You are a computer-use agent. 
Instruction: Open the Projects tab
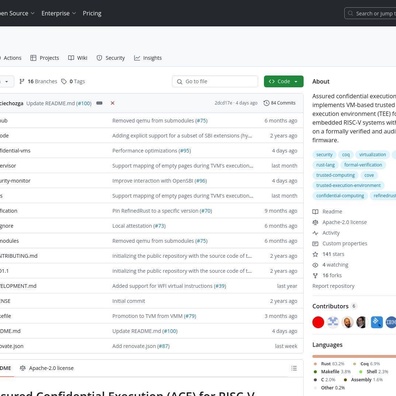[x=44, y=58]
